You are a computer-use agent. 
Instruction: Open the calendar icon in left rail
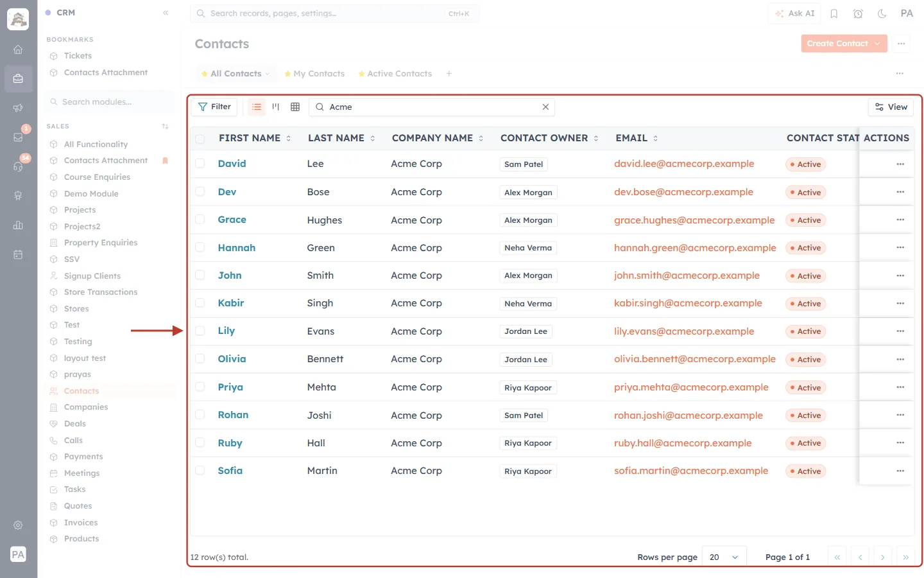pyautogui.click(x=18, y=254)
